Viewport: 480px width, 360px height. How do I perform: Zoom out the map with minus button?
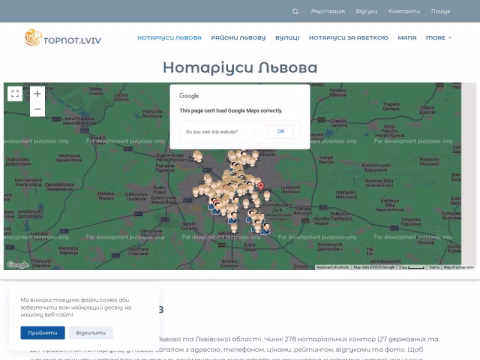(37, 109)
